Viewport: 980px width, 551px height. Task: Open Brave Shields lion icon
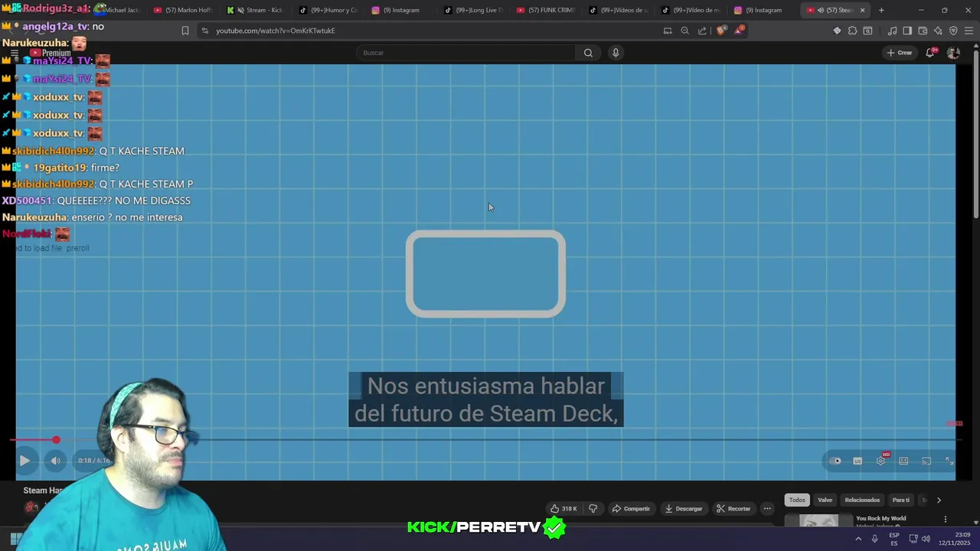[721, 31]
